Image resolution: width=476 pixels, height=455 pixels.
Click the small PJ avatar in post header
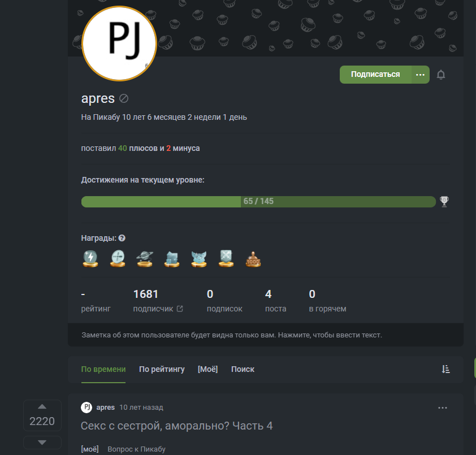(86, 408)
